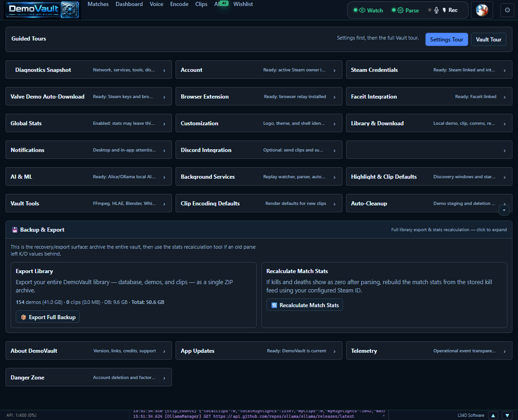Expand the Account section chevron
This screenshot has height=420, width=518.
[x=334, y=70]
